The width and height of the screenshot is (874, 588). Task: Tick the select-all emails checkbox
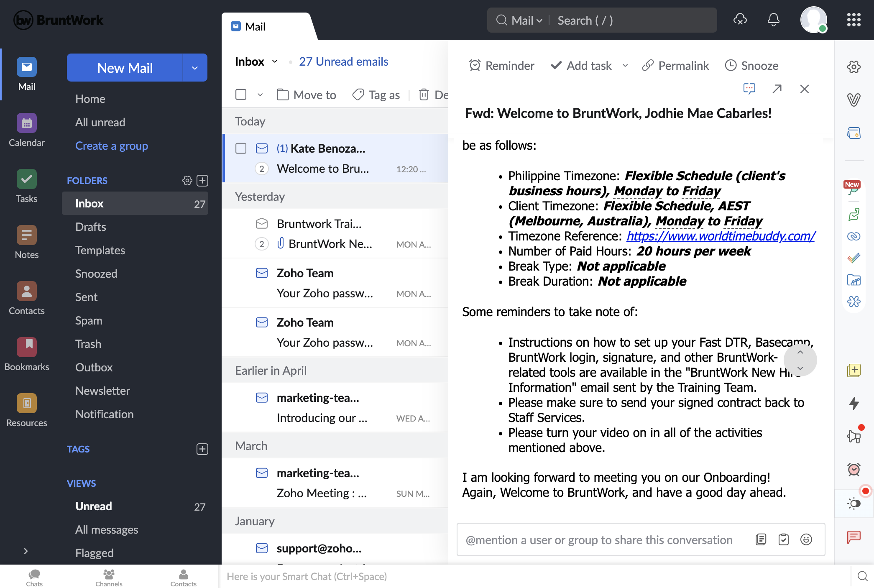coord(241,95)
